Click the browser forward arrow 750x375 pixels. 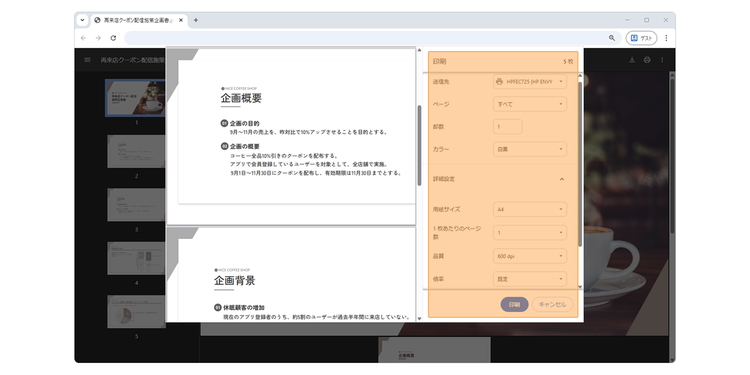(x=98, y=38)
